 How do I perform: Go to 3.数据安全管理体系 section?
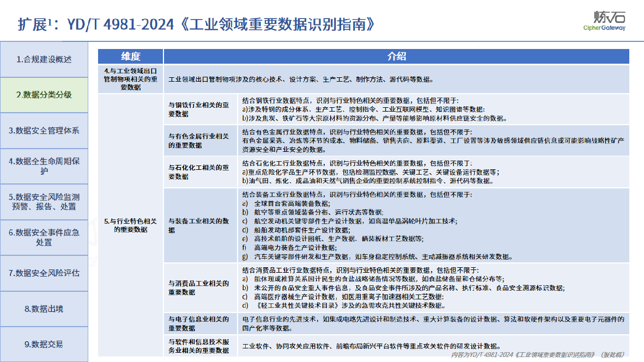[44, 131]
